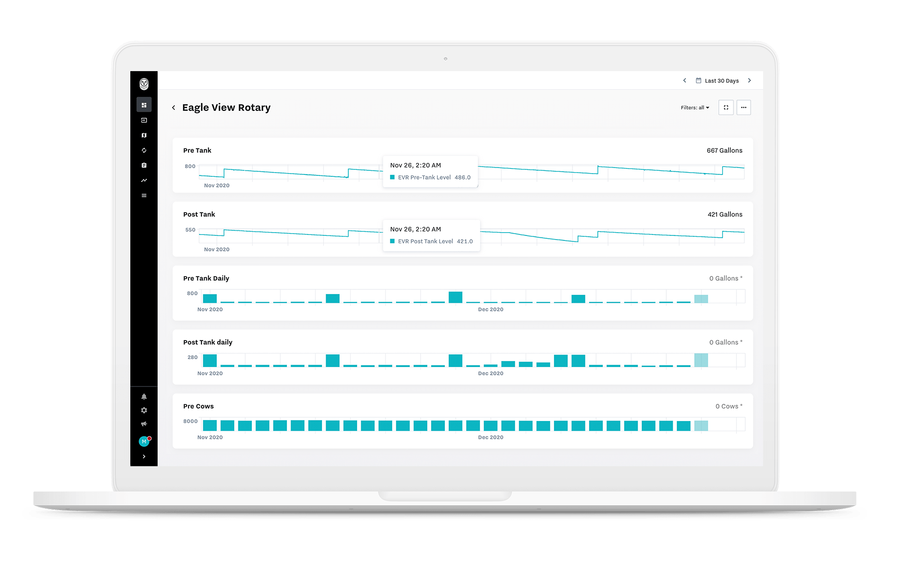Open the settings gear icon
Screen dimensions: 924x571
pyautogui.click(x=144, y=410)
